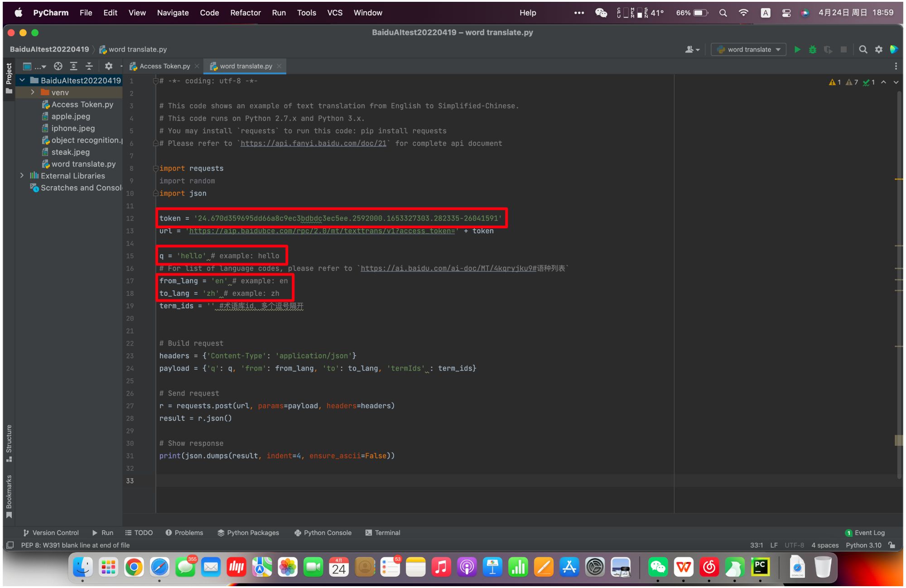Open the Terminal tool window
The height and width of the screenshot is (588, 906).
tap(383, 533)
